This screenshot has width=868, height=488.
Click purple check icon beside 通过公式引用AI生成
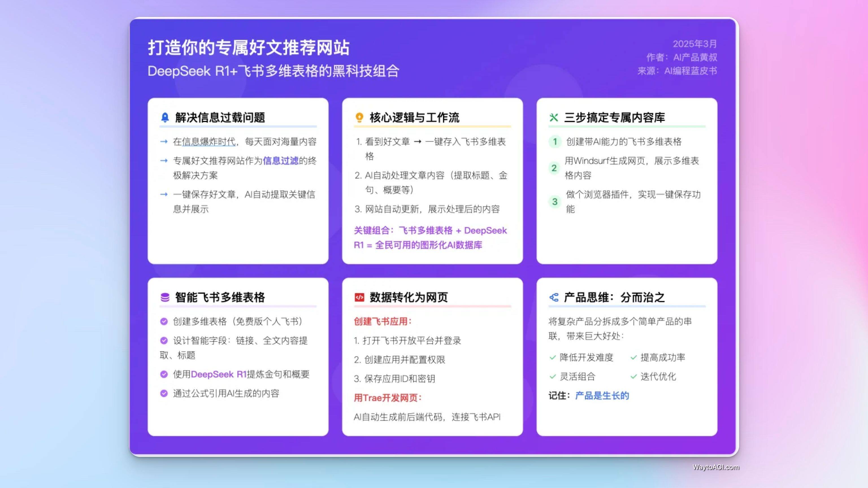164,393
